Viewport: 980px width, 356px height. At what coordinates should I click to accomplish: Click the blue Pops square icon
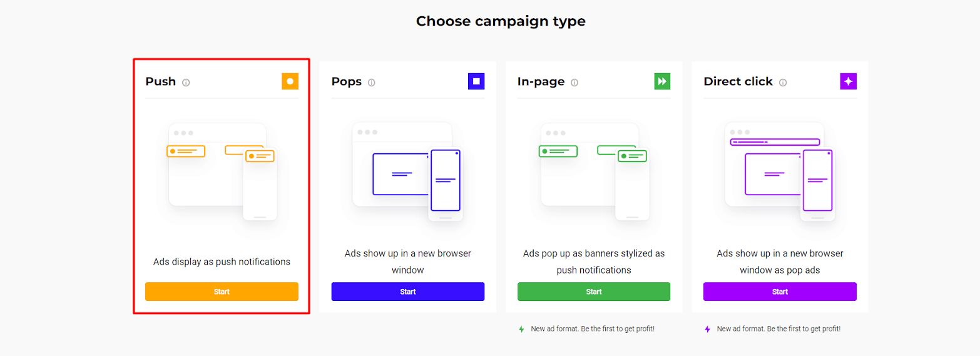click(476, 81)
